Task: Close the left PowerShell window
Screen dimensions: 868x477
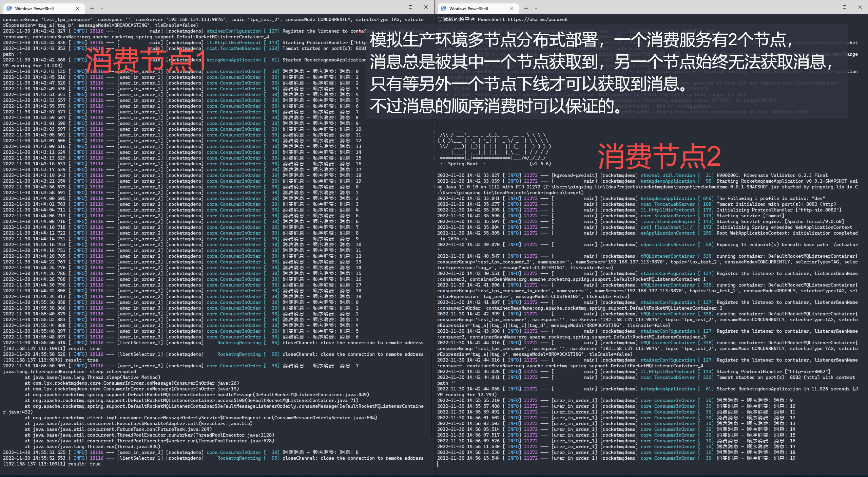Action: (426, 7)
